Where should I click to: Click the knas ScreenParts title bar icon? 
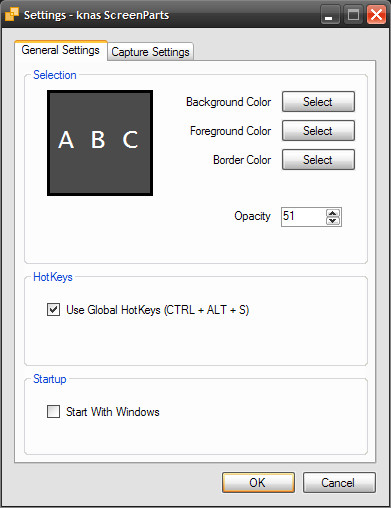pos(12,14)
